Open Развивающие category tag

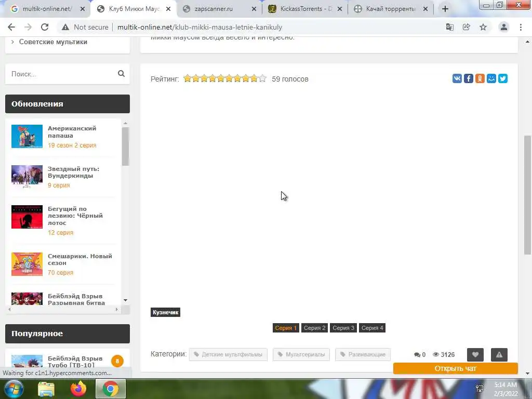click(x=363, y=354)
